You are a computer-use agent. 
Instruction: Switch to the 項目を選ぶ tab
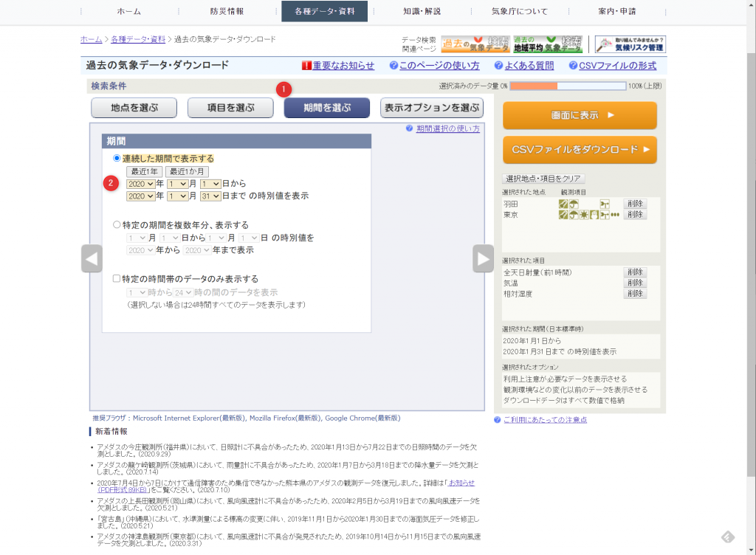click(230, 108)
